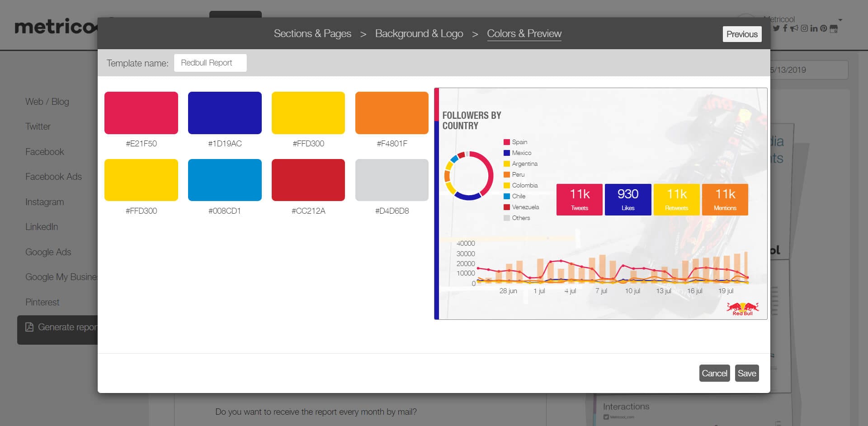868x426 pixels.
Task: Click the Twitter bird icon in the header
Action: (x=776, y=28)
